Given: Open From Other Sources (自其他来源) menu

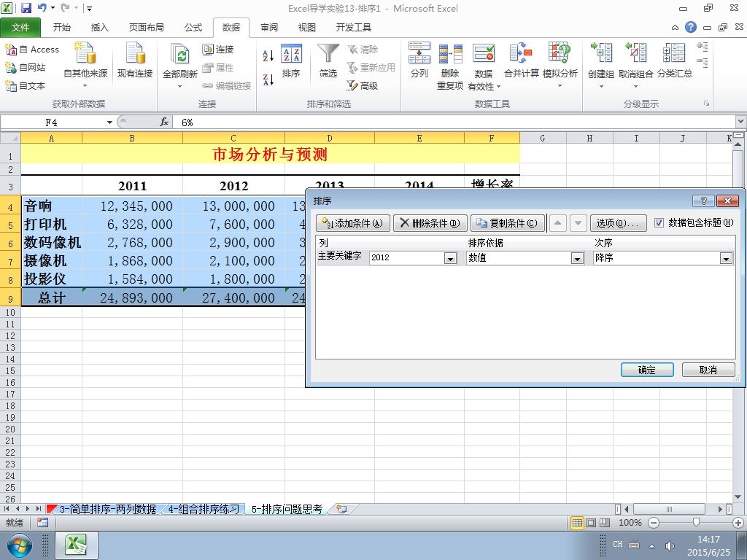Looking at the screenshot, I should pos(85,66).
